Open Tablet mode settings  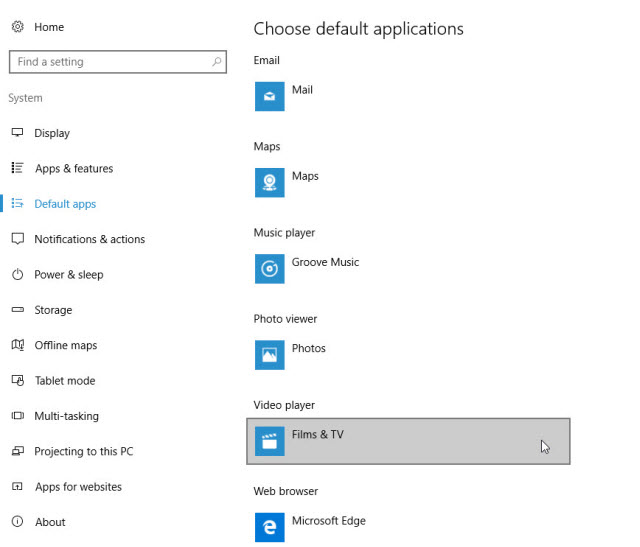pyautogui.click(x=65, y=381)
